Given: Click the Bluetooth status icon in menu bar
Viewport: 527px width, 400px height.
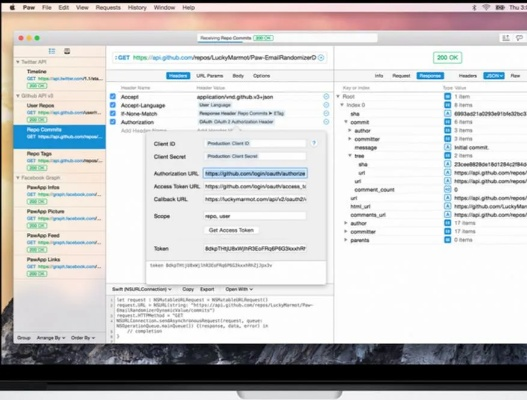Looking at the screenshot, I should pos(474,7).
